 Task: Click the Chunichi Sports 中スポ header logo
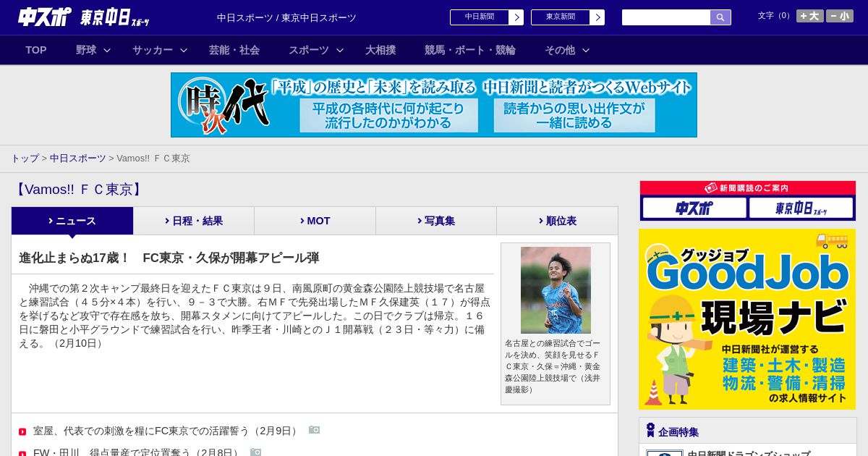[x=45, y=17]
